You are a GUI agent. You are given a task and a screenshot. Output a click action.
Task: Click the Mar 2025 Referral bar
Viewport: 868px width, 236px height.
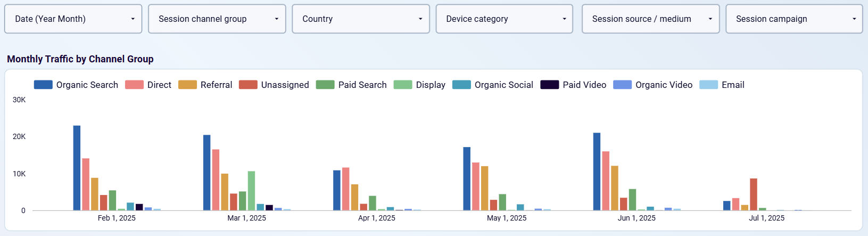click(225, 192)
